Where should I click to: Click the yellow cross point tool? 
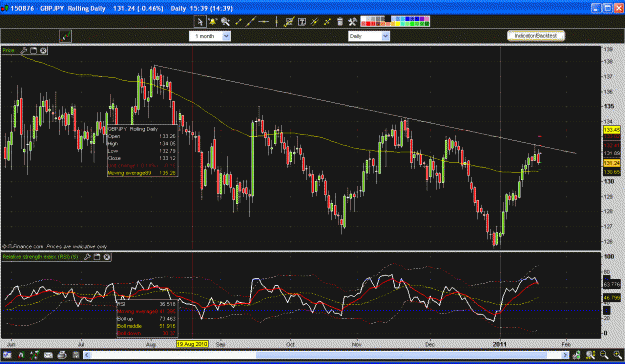pyautogui.click(x=327, y=22)
